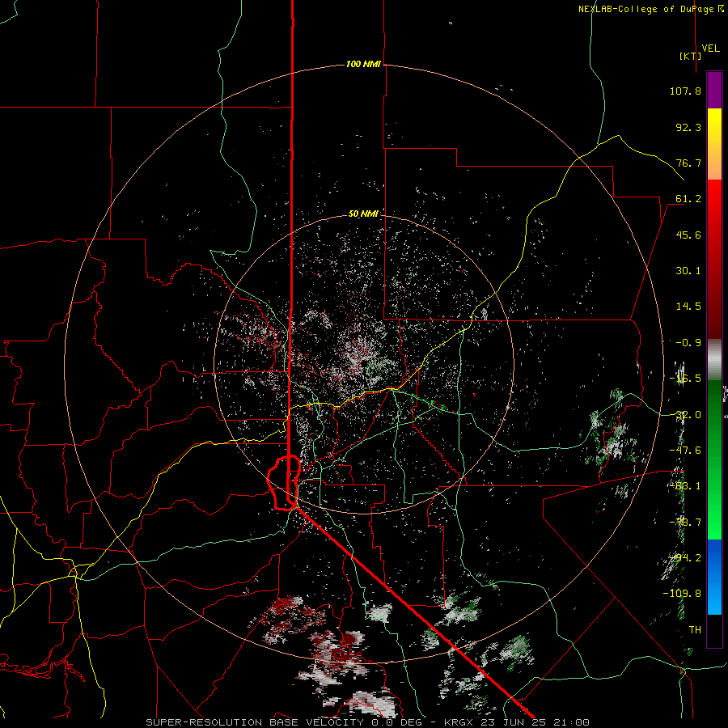Pick the yellow-orange segment of the color bar

click(714, 144)
